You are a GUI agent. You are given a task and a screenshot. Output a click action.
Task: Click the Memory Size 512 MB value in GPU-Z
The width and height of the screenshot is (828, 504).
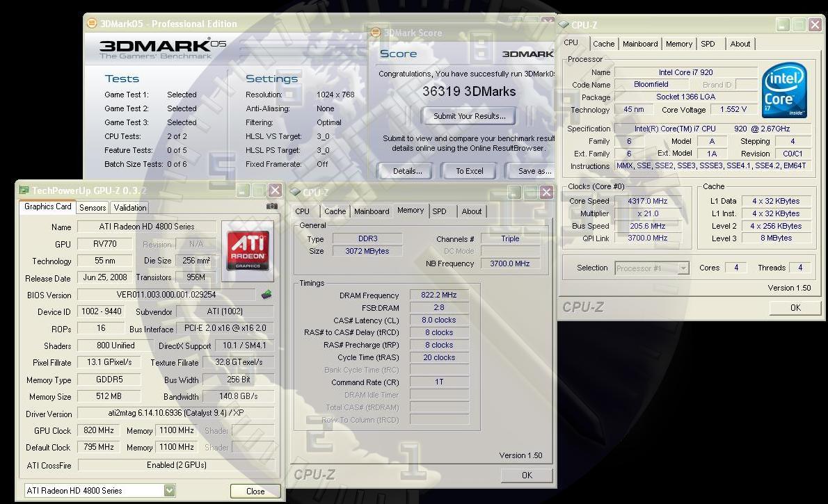pos(109,396)
